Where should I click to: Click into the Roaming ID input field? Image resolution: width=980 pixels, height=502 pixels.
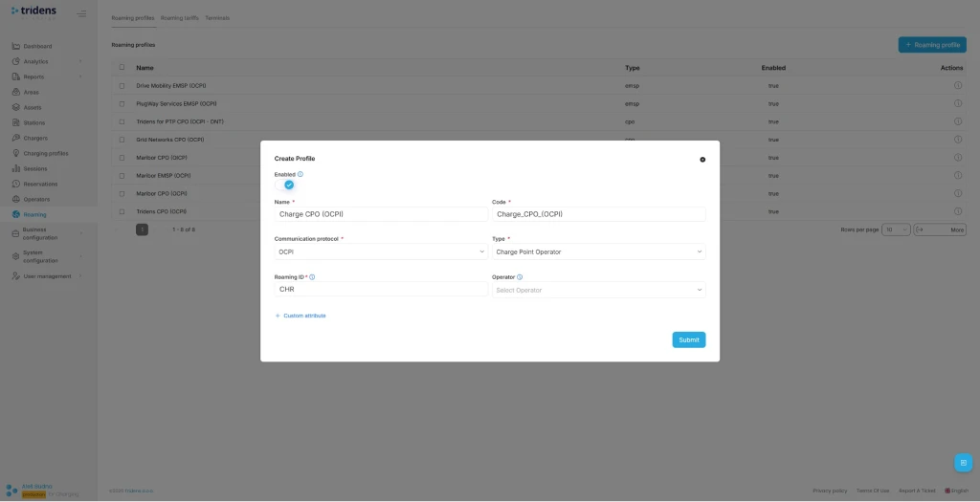pyautogui.click(x=381, y=290)
